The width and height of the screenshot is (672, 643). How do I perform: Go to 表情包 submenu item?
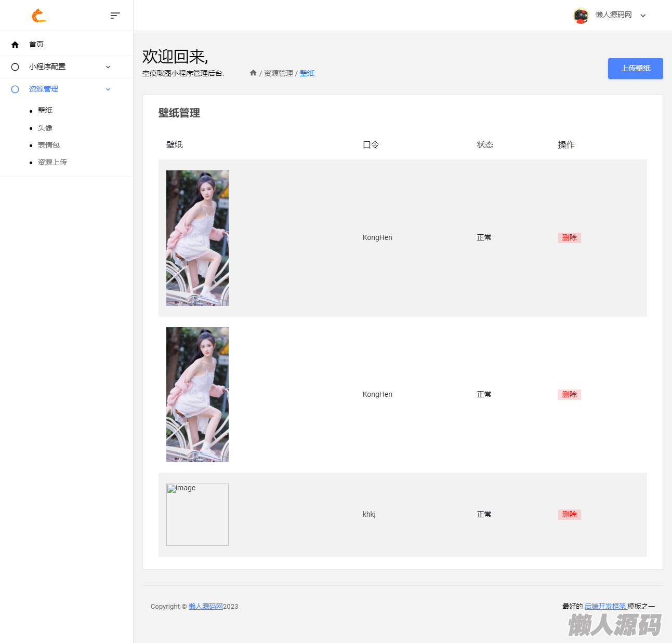(49, 145)
